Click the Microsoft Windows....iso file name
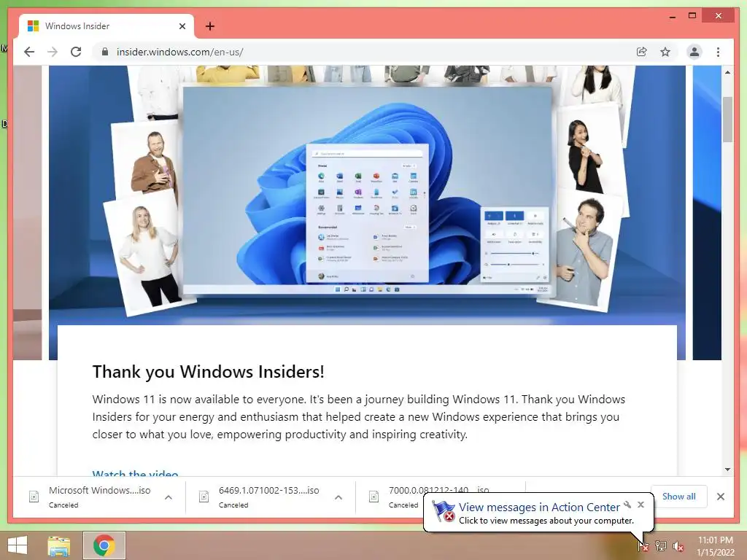The width and height of the screenshot is (747, 560). (x=99, y=490)
